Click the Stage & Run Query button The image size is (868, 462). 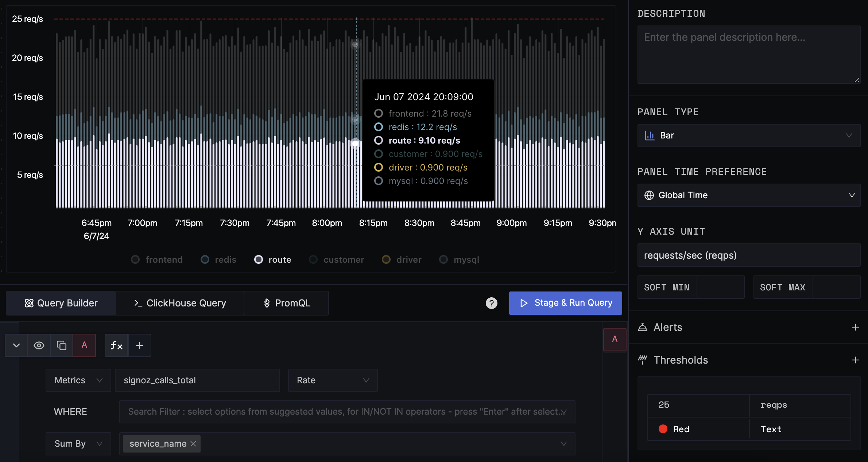[566, 303]
